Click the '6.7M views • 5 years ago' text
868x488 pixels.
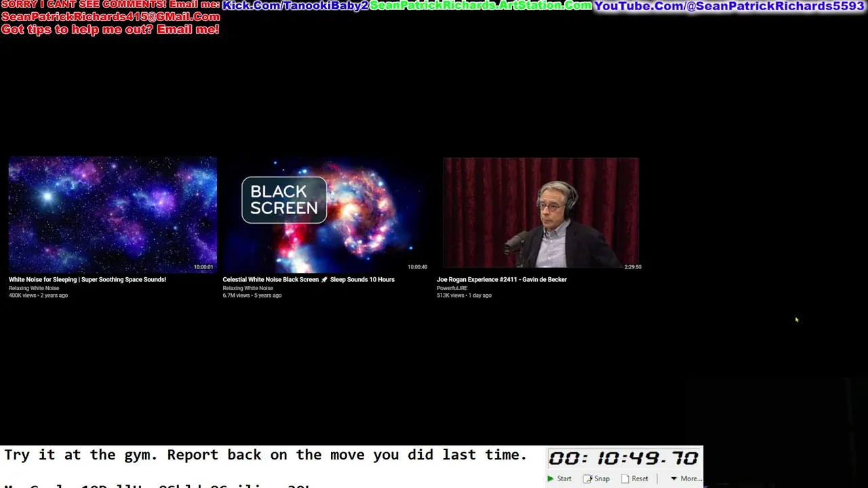pos(252,296)
